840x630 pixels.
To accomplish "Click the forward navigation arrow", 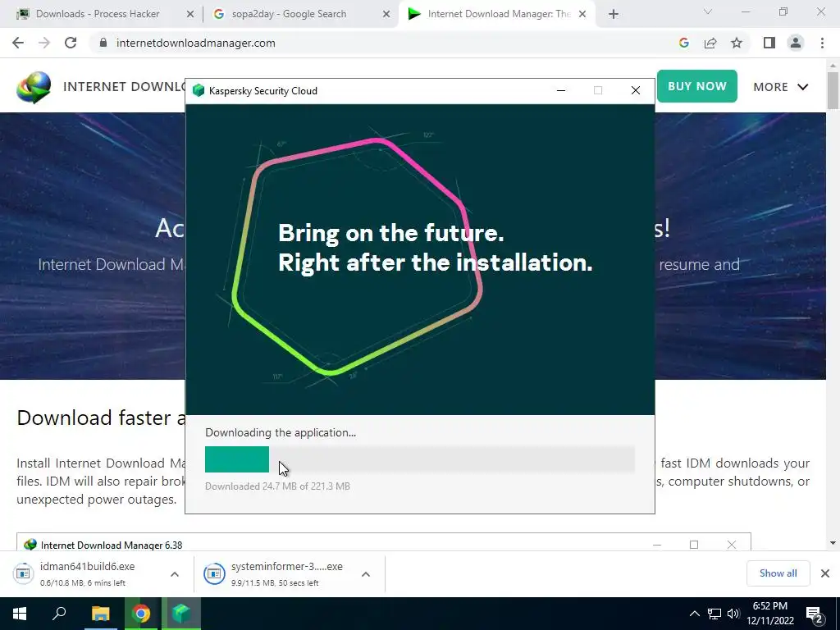I will (x=44, y=43).
